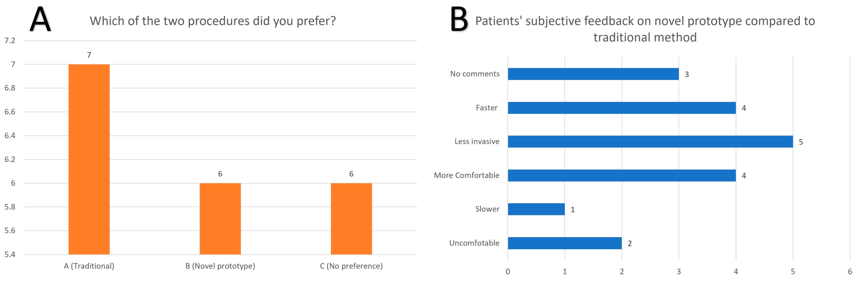Click the 'Which of the two procedures' title
Viewport: 868px width, 281px height.
tap(213, 21)
